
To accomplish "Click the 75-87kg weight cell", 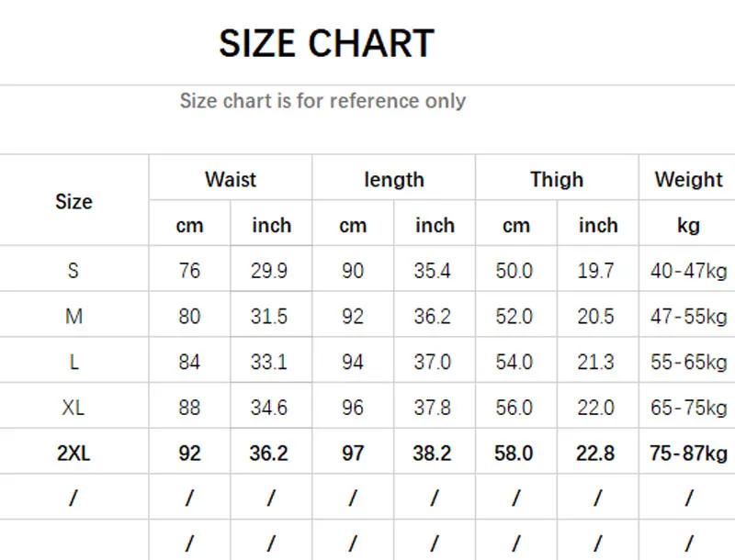I will [688, 453].
